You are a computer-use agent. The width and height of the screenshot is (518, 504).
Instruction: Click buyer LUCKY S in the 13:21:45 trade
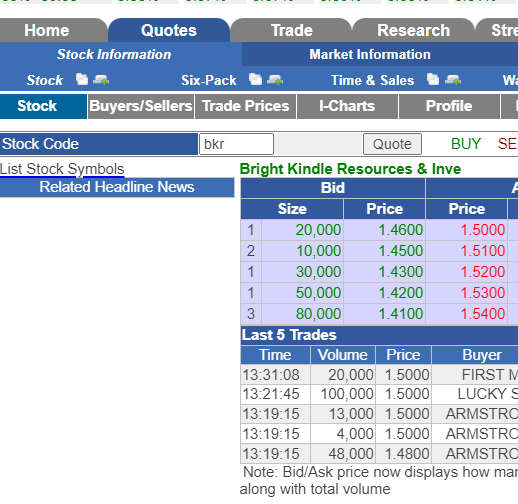488,394
